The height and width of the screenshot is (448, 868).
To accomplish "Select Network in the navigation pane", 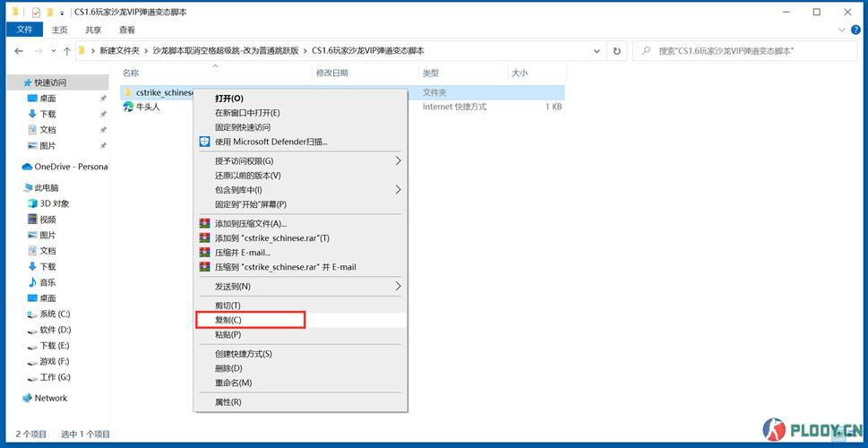I will pos(50,398).
